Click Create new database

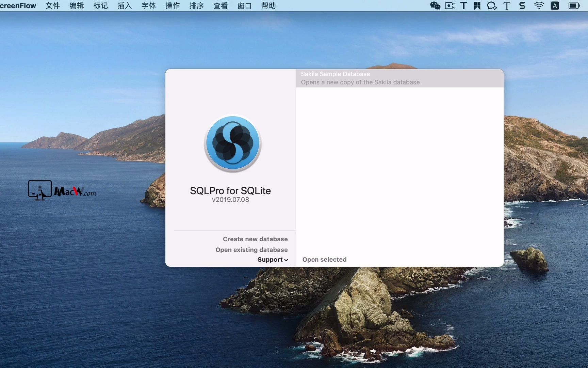tap(255, 239)
